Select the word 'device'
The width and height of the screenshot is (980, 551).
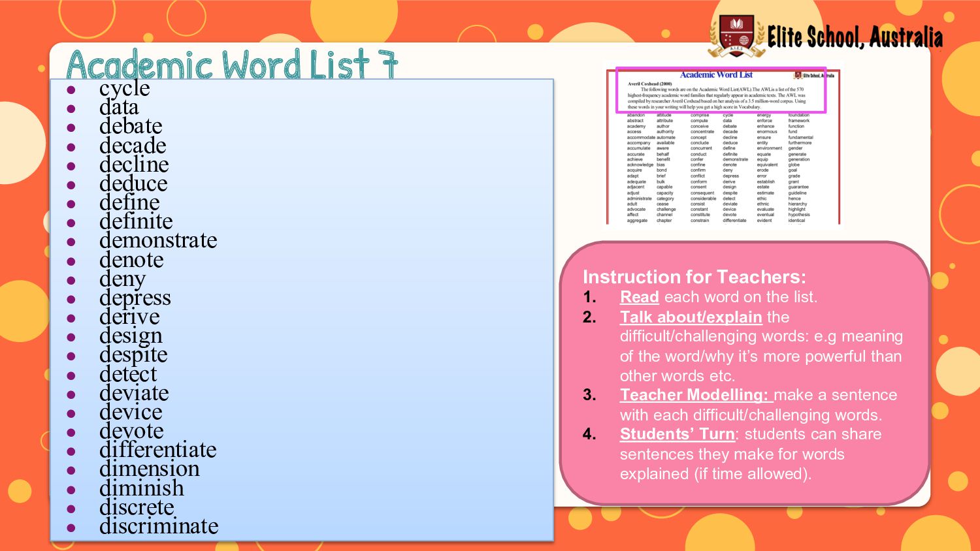pyautogui.click(x=131, y=412)
